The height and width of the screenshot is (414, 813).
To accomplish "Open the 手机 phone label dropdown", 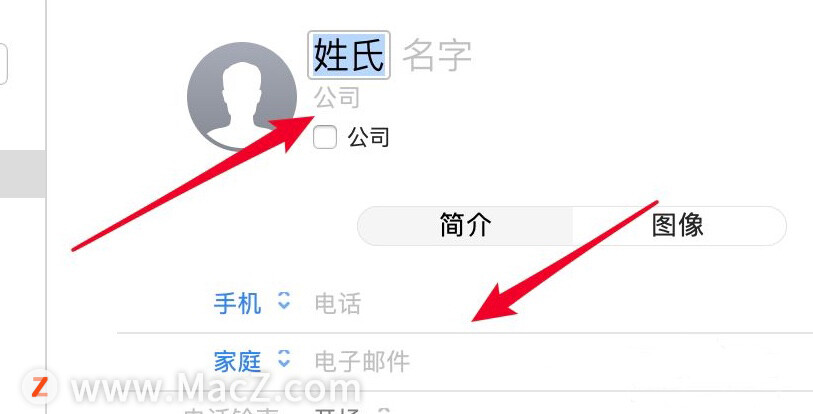I will (x=237, y=303).
